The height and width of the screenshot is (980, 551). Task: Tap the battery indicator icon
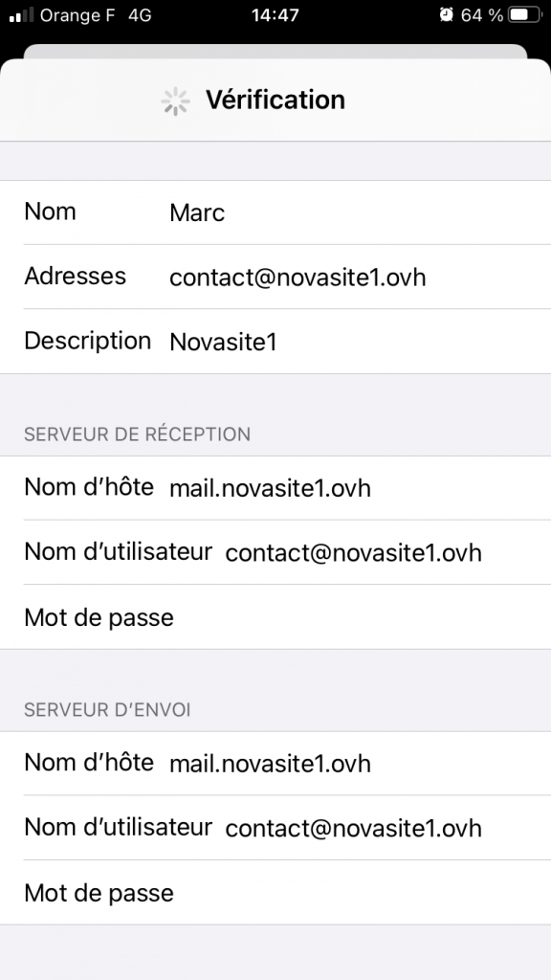coord(525,15)
